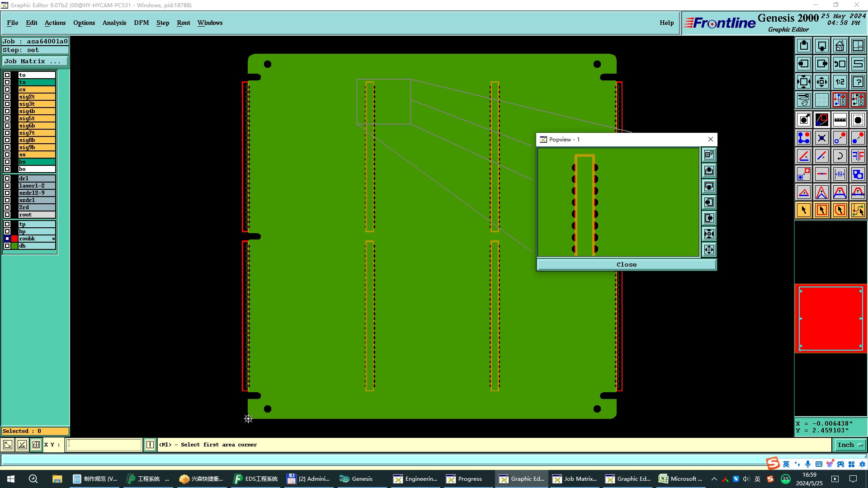Screen dimensions: 868x488
Task: Expand the Job Matrix selector
Action: 35,61
